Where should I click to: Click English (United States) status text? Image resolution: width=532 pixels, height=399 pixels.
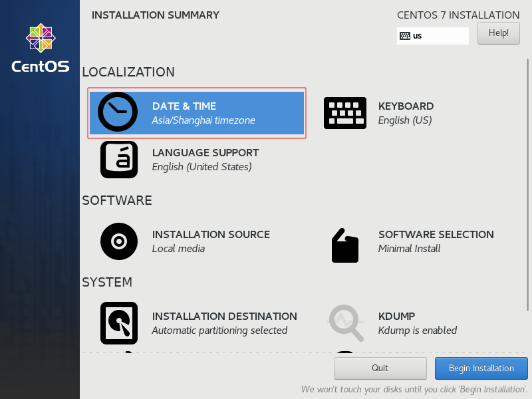pos(202,167)
